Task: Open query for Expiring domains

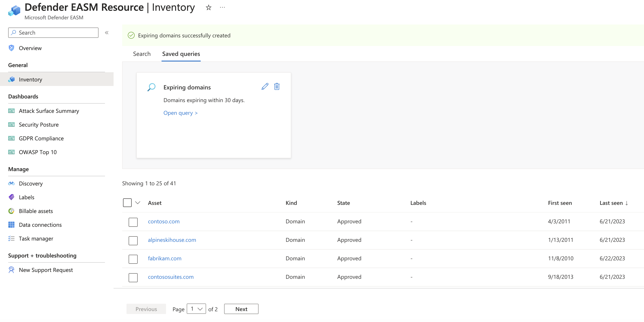Action: point(180,113)
